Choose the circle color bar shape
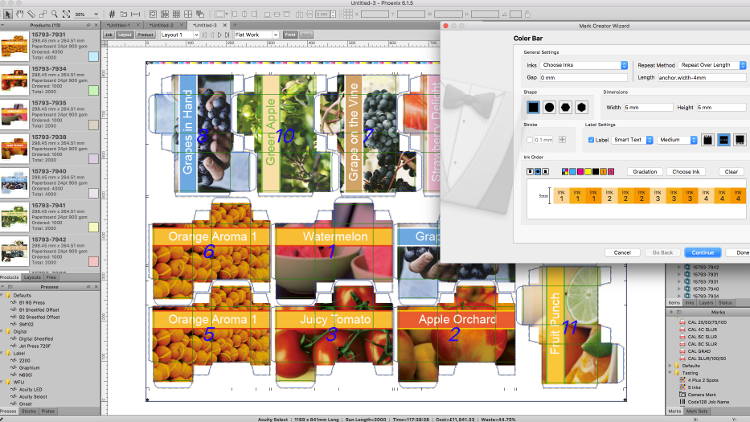This screenshot has height=422, width=750. (549, 107)
